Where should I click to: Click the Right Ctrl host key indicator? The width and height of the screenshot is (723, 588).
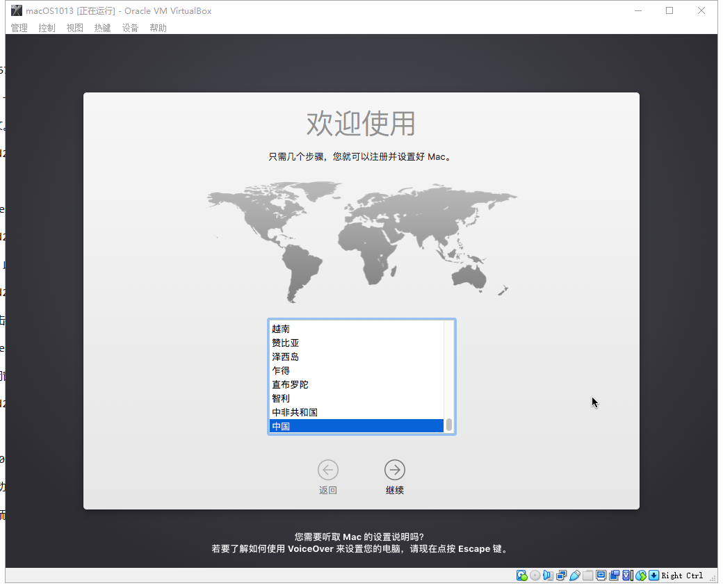[682, 575]
